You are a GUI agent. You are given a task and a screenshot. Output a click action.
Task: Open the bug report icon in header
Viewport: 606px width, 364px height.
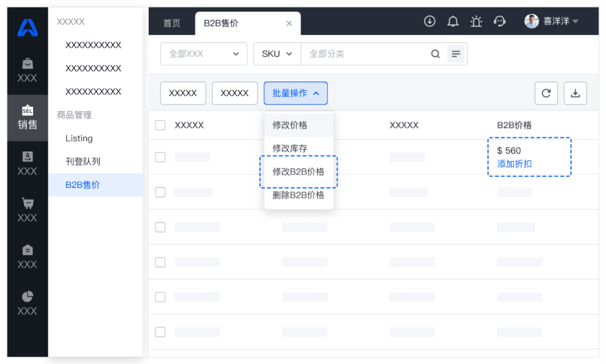(x=476, y=21)
